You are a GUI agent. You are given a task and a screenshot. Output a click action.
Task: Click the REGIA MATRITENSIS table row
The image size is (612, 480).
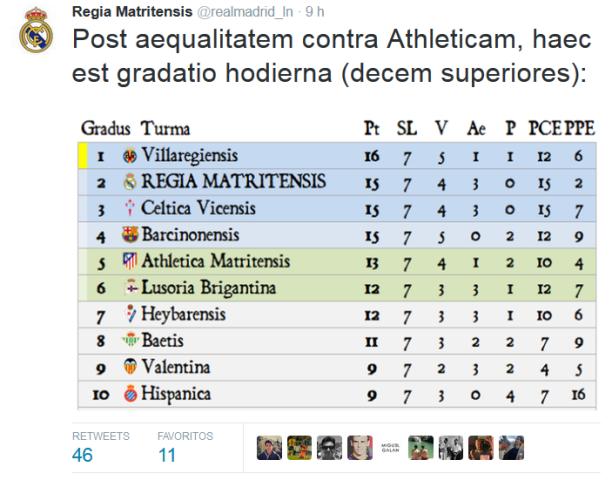[337, 182]
